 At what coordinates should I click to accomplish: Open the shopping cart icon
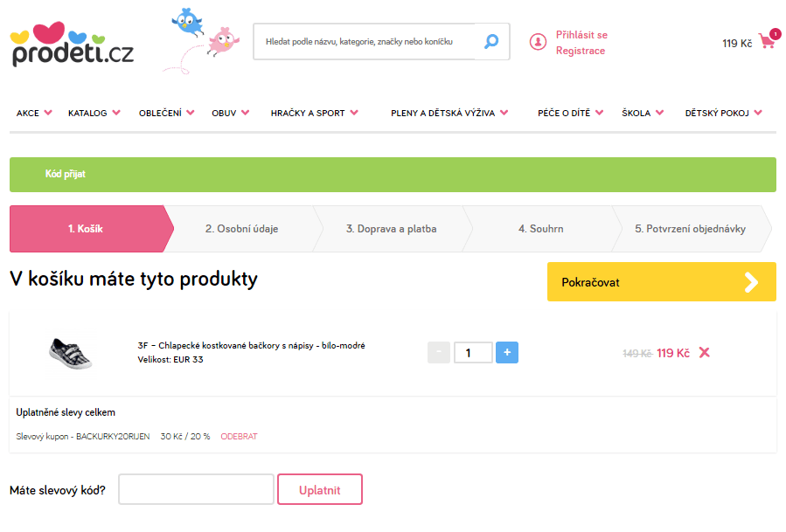tap(769, 39)
